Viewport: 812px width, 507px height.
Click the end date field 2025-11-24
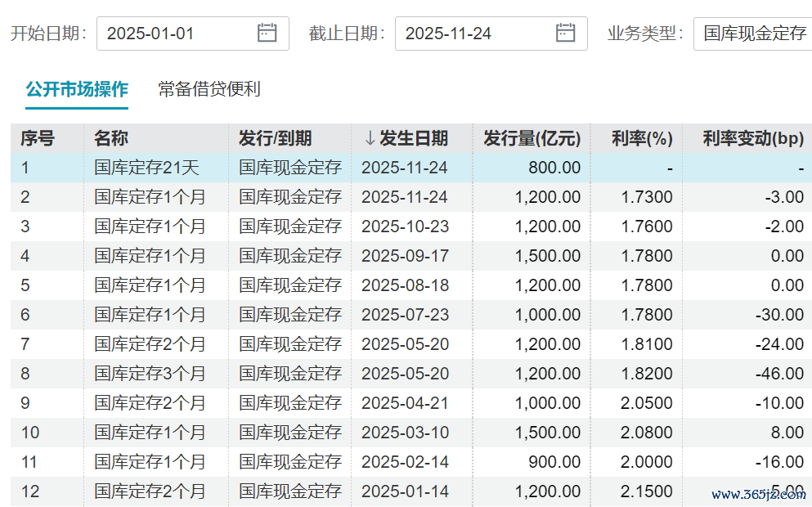[474, 34]
